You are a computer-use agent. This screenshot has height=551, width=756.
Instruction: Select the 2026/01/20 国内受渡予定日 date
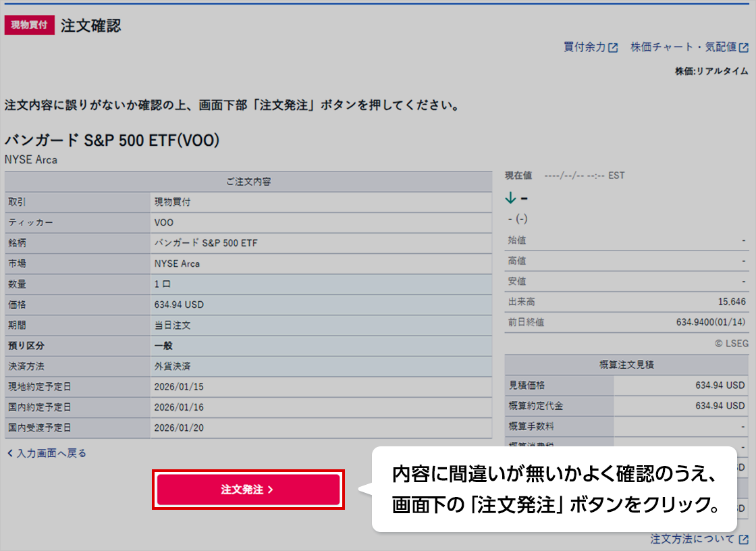(x=179, y=428)
